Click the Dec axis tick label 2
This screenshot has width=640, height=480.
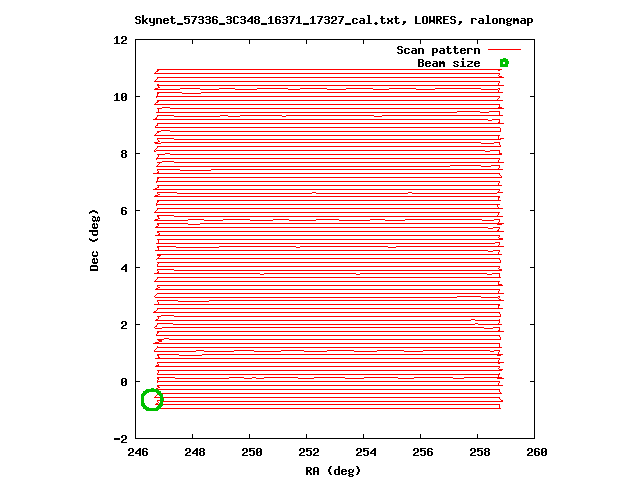(x=124, y=325)
